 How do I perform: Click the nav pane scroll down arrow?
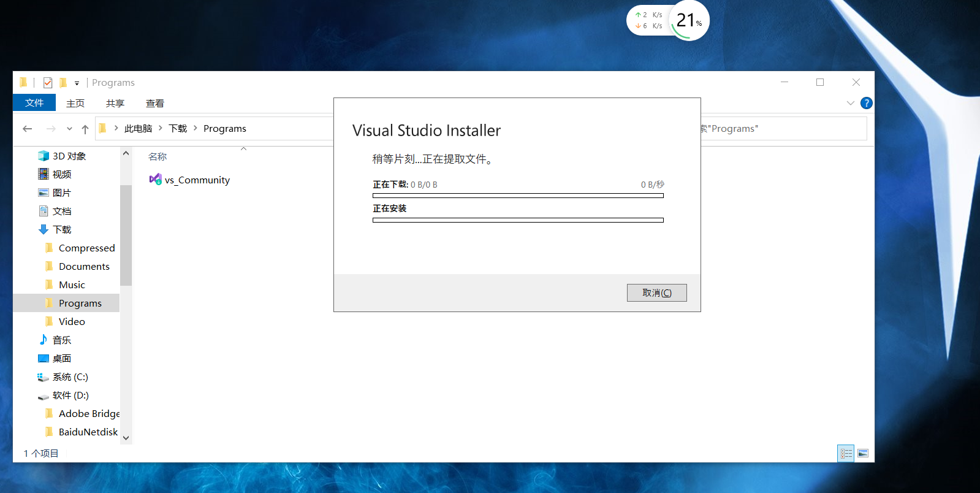(126, 438)
